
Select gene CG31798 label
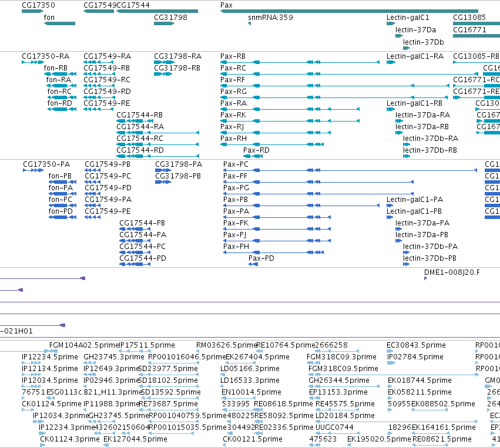click(x=170, y=18)
